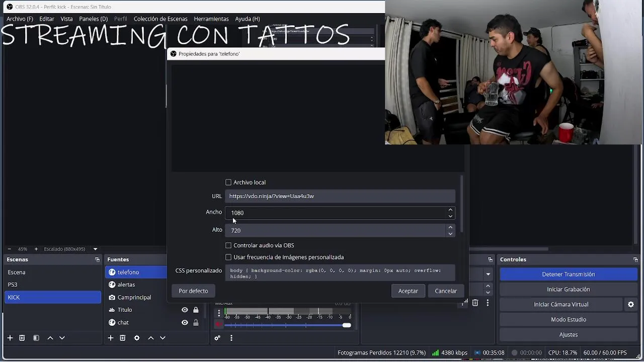Remove the selected source with the trash icon
The image size is (644, 362).
pyautogui.click(x=123, y=338)
